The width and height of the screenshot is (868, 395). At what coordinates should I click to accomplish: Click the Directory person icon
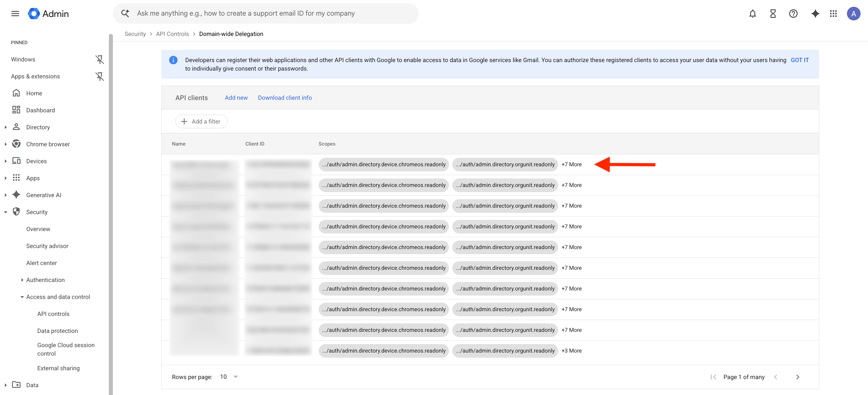pos(16,127)
